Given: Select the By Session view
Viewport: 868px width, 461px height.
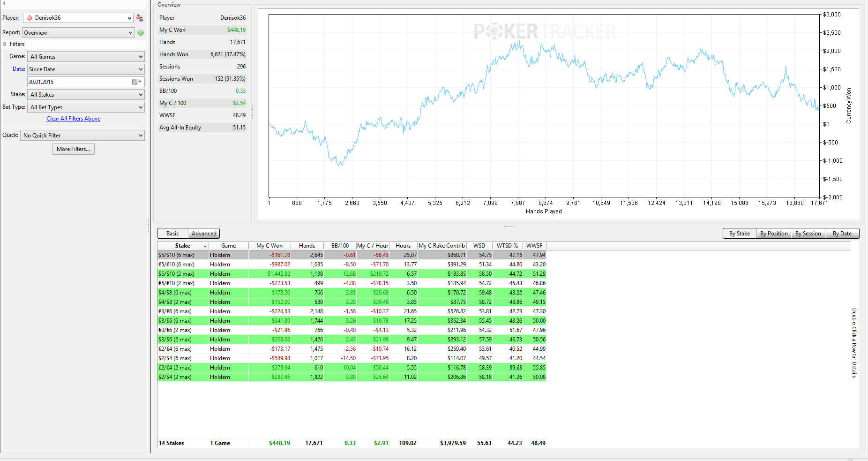Looking at the screenshot, I should pyautogui.click(x=808, y=234).
